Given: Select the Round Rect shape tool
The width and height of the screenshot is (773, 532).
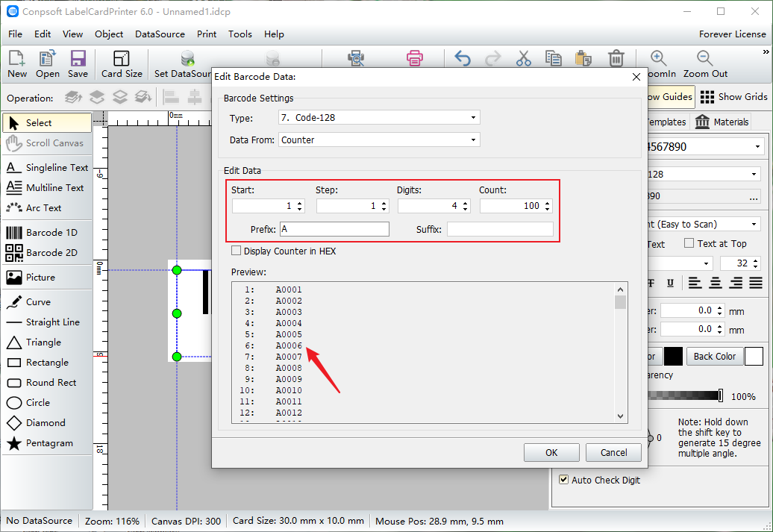Looking at the screenshot, I should (x=47, y=383).
